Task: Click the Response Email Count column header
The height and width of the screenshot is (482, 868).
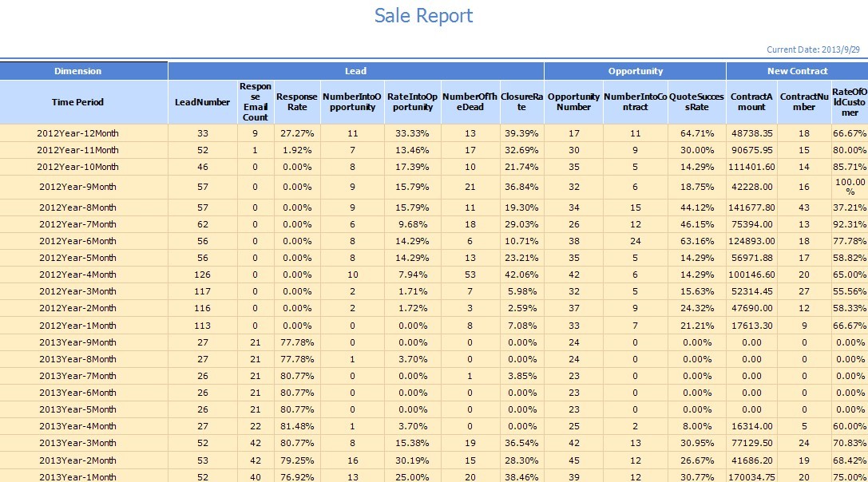Action: pyautogui.click(x=256, y=102)
